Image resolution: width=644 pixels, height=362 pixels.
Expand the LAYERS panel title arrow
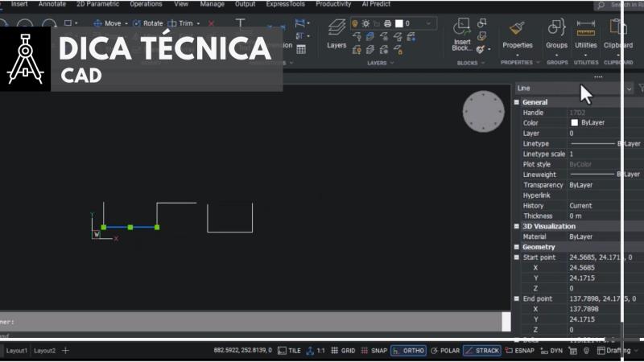392,63
